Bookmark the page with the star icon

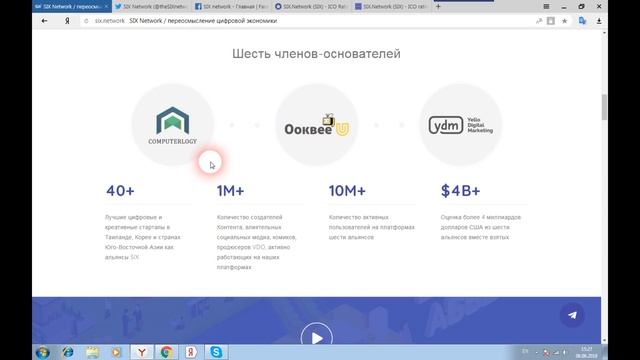pyautogui.click(x=564, y=21)
